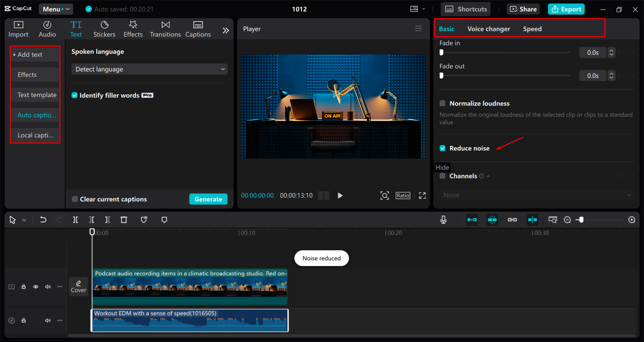Open audio track more options dots

60,320
